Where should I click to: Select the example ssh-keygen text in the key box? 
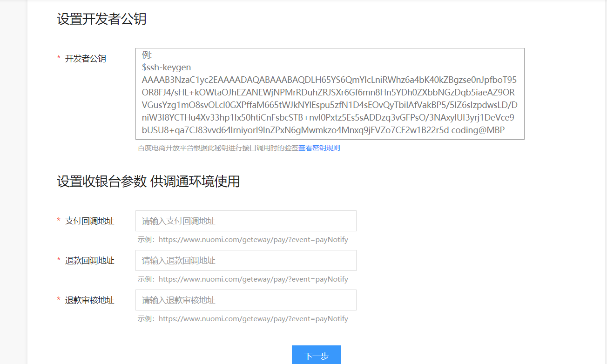pyautogui.click(x=166, y=67)
